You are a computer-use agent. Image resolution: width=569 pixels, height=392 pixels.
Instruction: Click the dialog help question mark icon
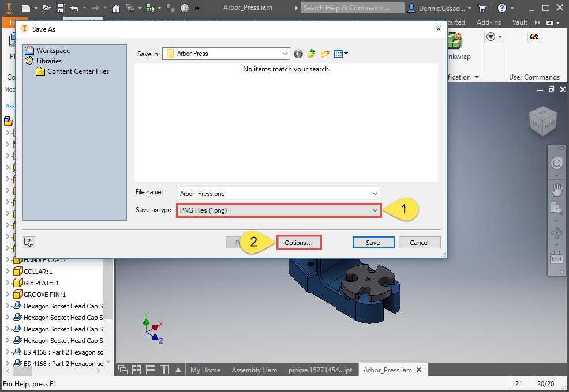[28, 242]
